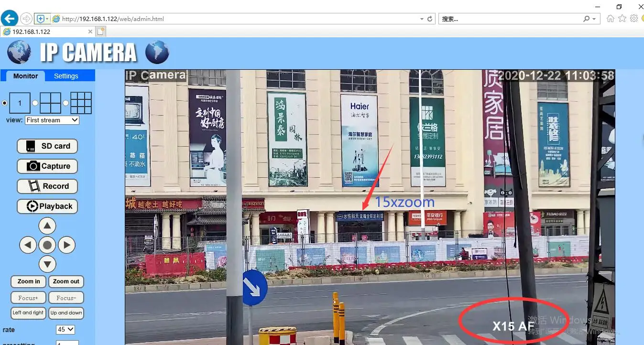The image size is (644, 345).
Task: Click the magnifier search icon
Action: (587, 19)
